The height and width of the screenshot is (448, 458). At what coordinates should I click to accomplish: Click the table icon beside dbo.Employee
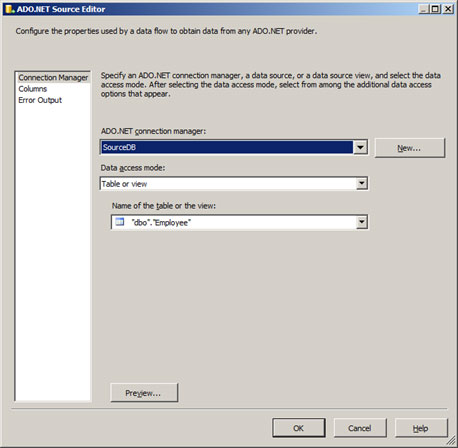(119, 222)
